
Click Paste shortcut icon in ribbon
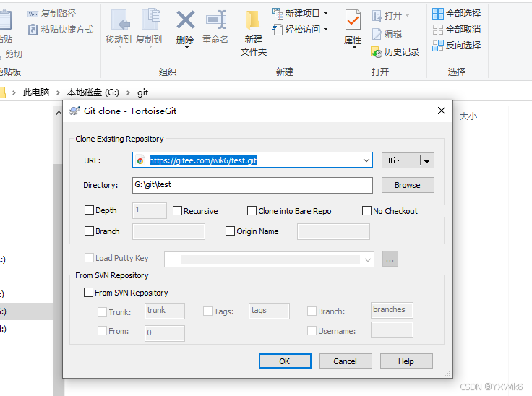(x=33, y=30)
